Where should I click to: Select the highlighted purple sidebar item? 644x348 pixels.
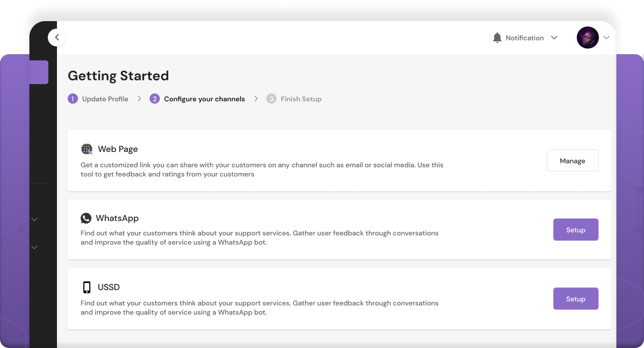tap(39, 72)
